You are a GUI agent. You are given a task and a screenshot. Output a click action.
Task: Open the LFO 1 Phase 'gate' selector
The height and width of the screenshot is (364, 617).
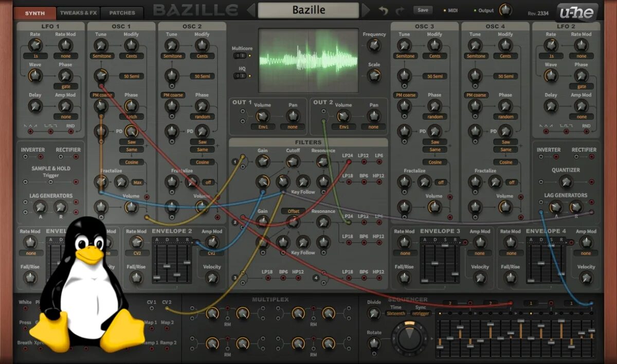coord(65,86)
